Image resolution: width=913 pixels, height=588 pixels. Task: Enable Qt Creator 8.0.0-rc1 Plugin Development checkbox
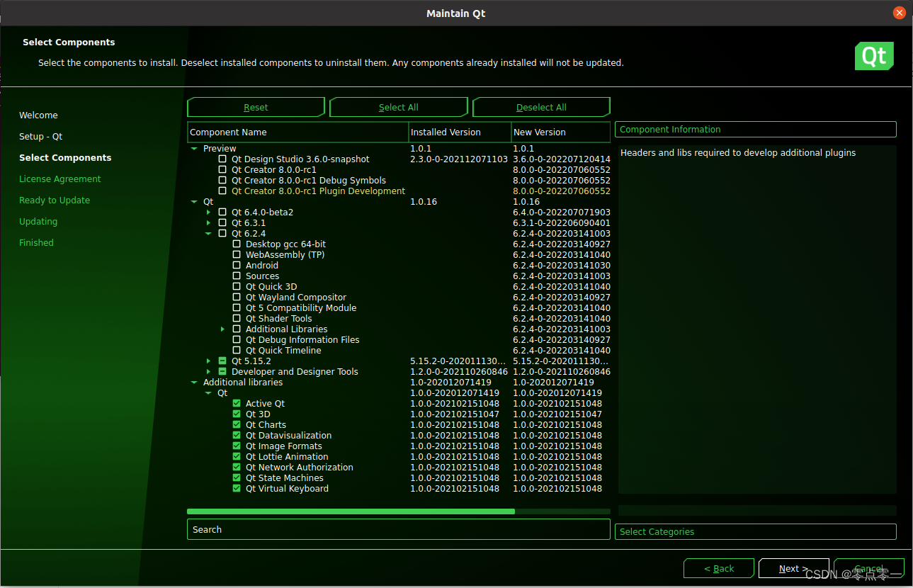click(222, 191)
